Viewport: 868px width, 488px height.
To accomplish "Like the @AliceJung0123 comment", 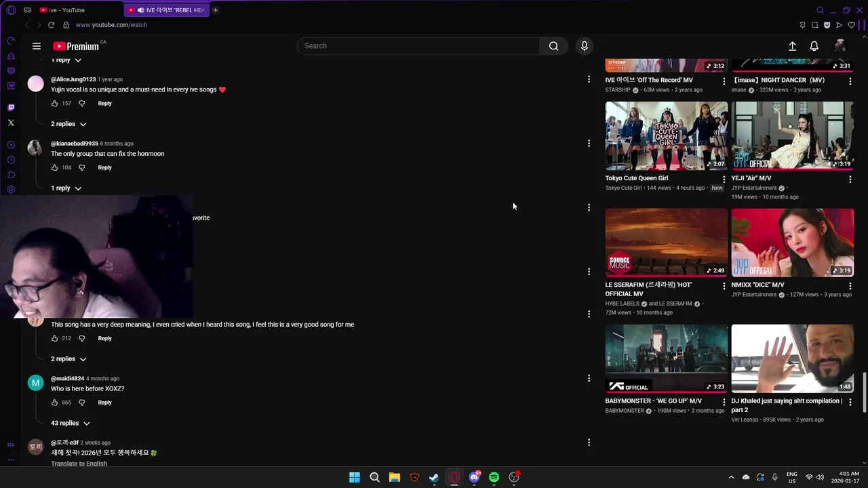I will pyautogui.click(x=55, y=104).
